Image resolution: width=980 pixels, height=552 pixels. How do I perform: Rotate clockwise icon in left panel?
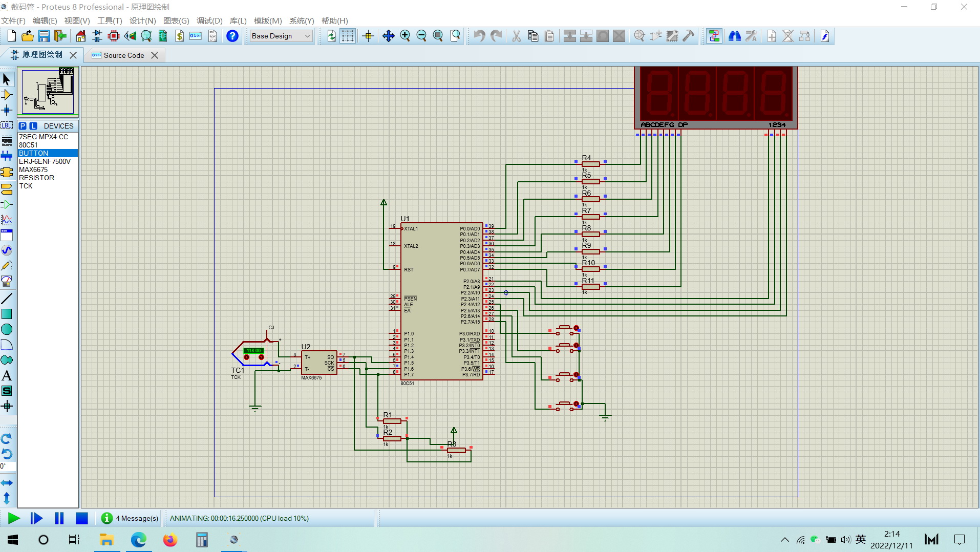(7, 439)
